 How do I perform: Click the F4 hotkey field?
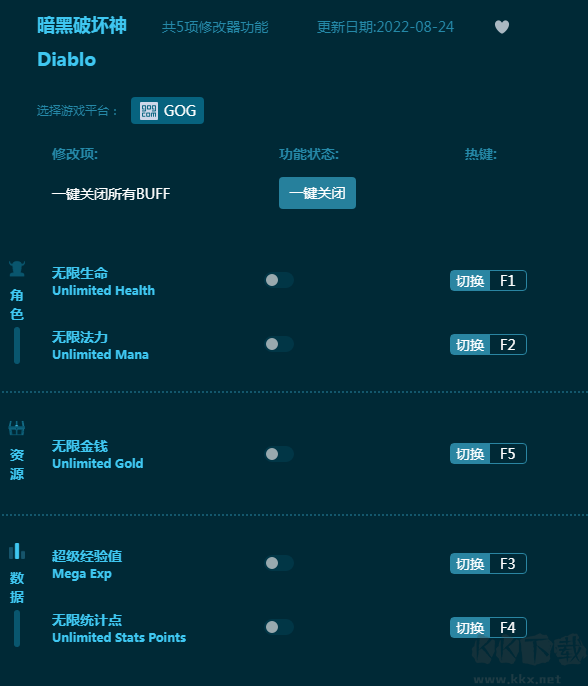[x=508, y=628]
